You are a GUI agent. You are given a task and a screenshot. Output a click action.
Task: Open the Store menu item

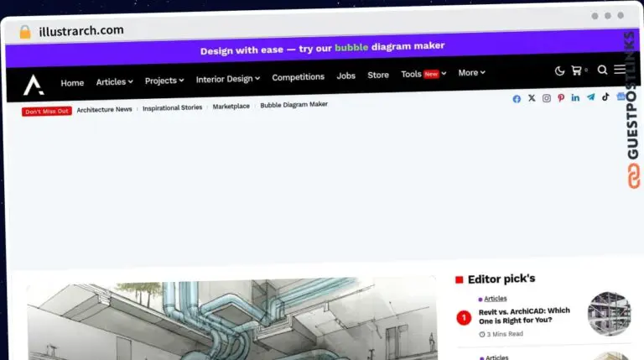[x=378, y=75]
